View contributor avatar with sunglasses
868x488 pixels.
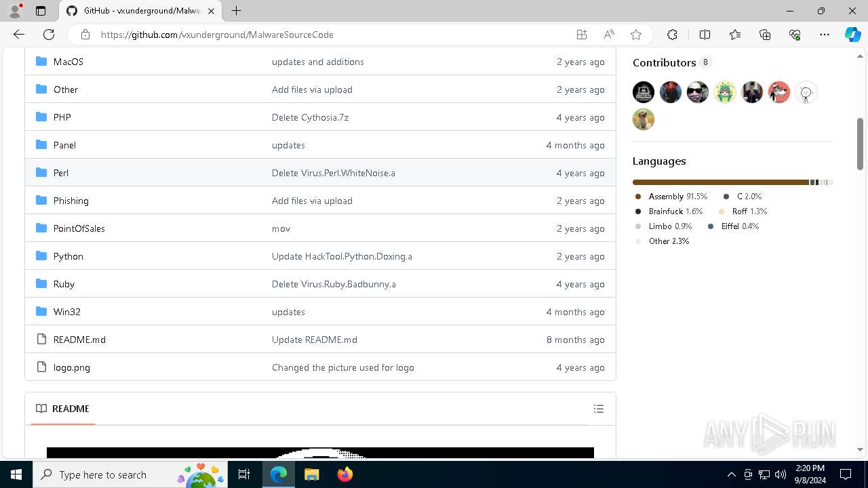tap(698, 92)
